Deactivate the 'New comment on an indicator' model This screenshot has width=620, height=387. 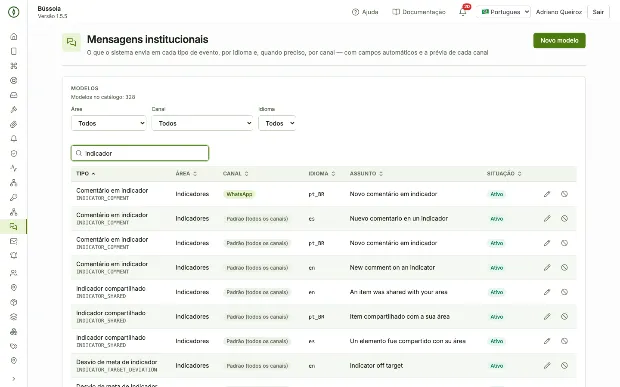(x=564, y=268)
